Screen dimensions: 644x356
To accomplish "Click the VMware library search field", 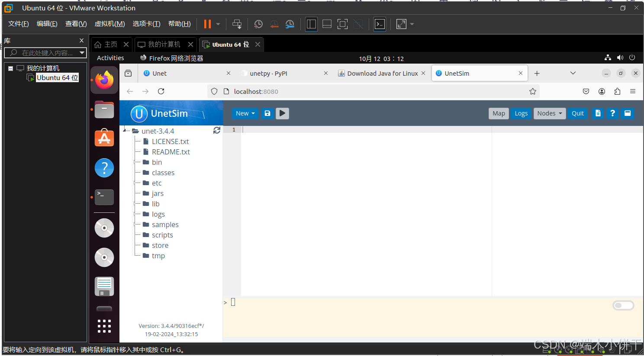I will point(45,53).
